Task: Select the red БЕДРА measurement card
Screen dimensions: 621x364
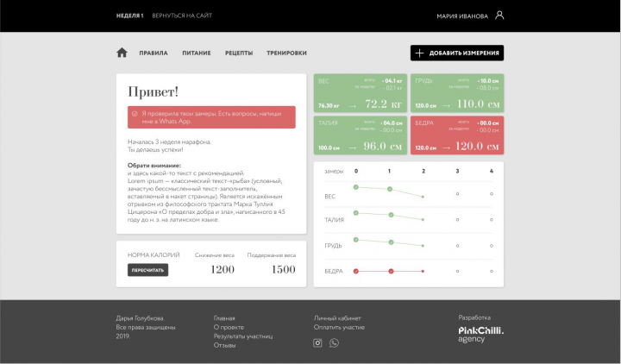Action: pos(457,135)
